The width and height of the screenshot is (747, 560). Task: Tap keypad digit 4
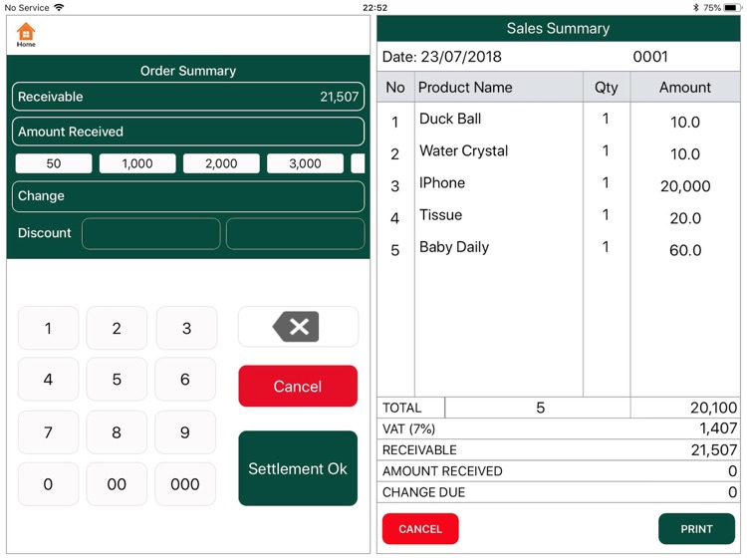48,380
